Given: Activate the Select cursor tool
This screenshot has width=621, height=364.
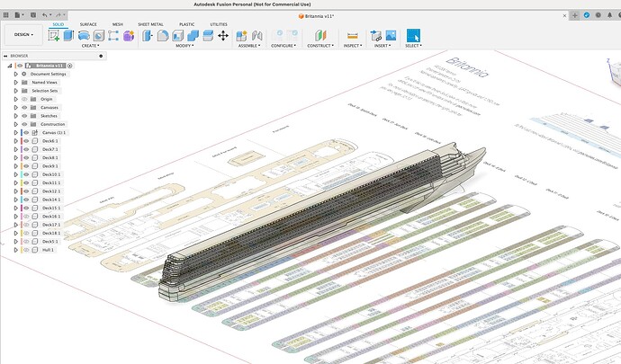Looking at the screenshot, I should point(413,36).
